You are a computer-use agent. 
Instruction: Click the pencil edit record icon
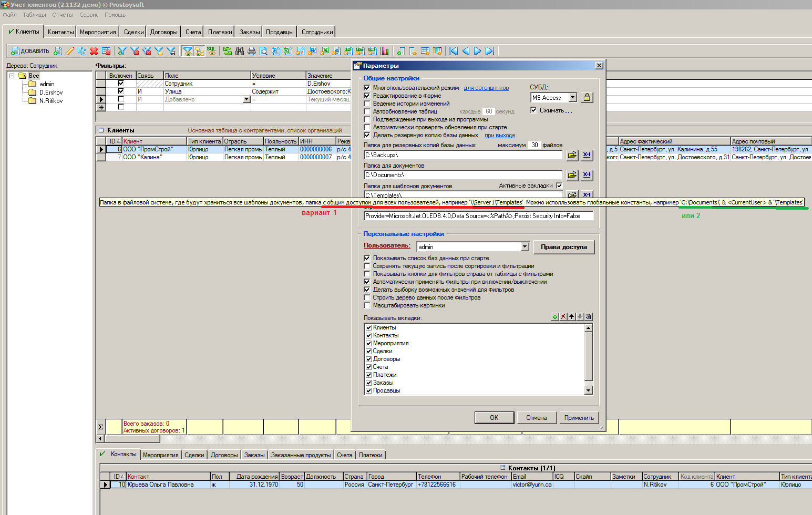(x=70, y=51)
